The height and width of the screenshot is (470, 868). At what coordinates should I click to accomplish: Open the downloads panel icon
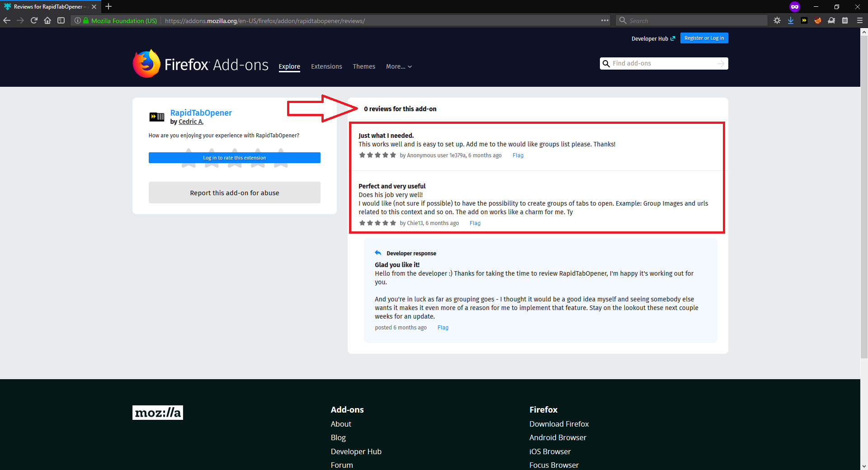tap(790, 20)
